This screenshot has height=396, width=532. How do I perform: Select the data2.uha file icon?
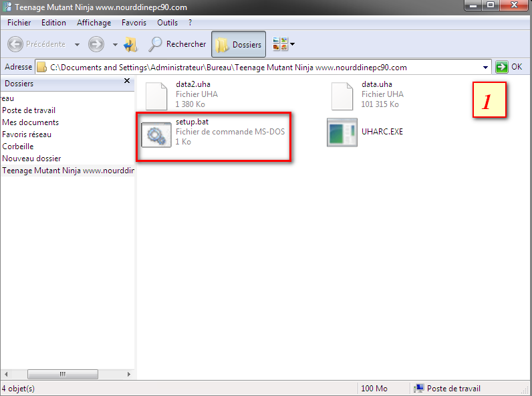click(156, 96)
